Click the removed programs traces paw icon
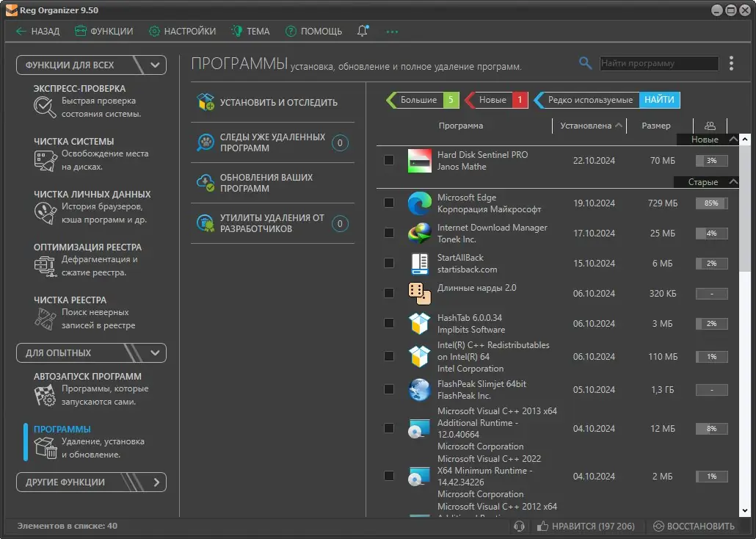The image size is (756, 539). click(x=206, y=142)
